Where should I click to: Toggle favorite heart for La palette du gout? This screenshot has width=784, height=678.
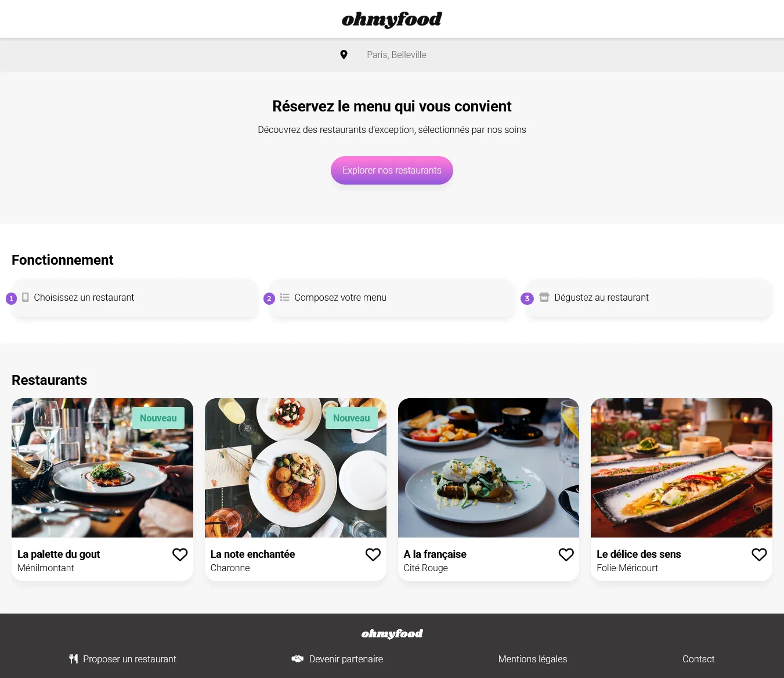(x=180, y=554)
